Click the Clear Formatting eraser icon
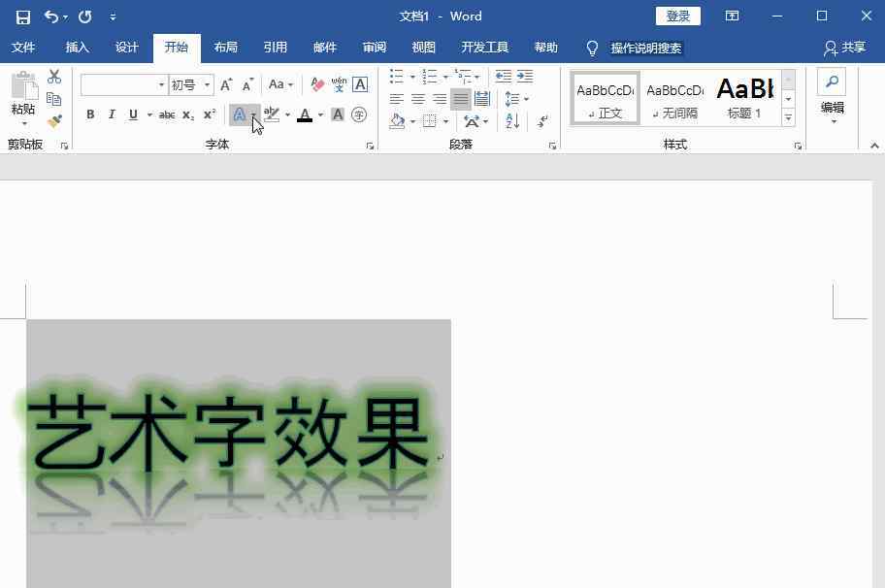The height and width of the screenshot is (588, 885). (x=317, y=85)
